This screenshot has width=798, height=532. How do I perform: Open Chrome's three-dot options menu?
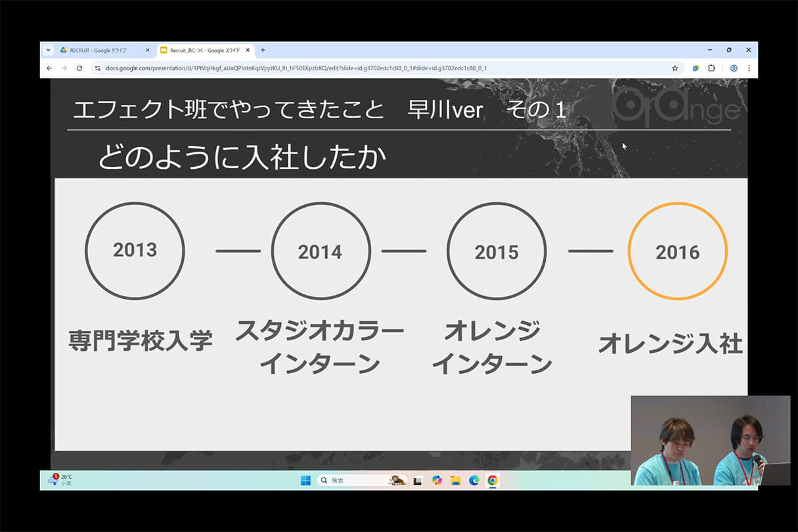coord(749,68)
